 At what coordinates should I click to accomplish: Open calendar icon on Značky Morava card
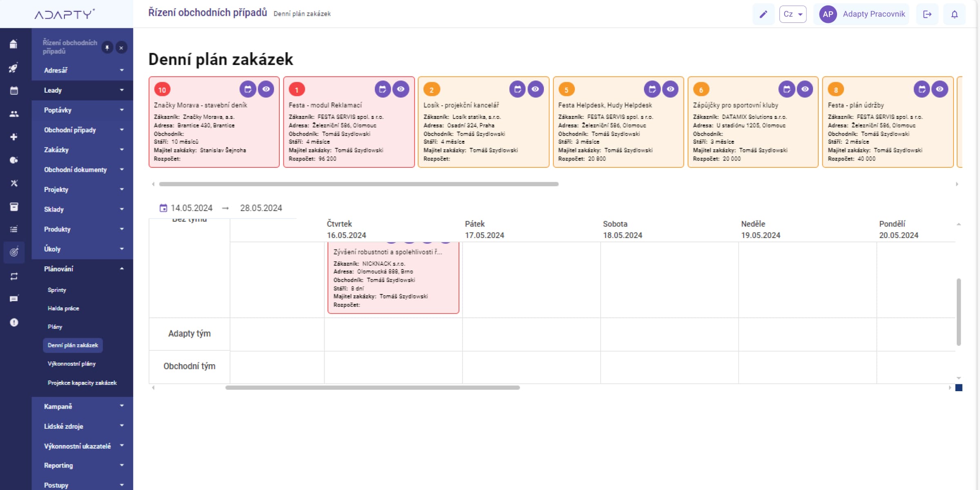click(248, 89)
